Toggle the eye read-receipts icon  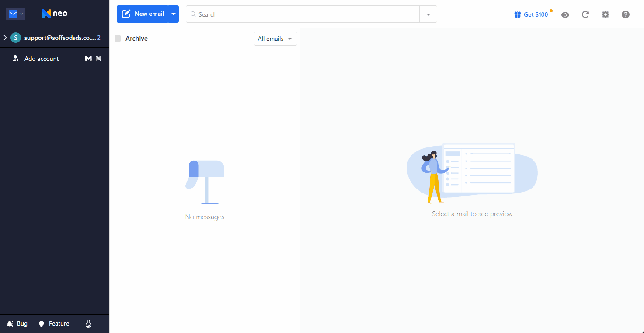click(x=565, y=14)
